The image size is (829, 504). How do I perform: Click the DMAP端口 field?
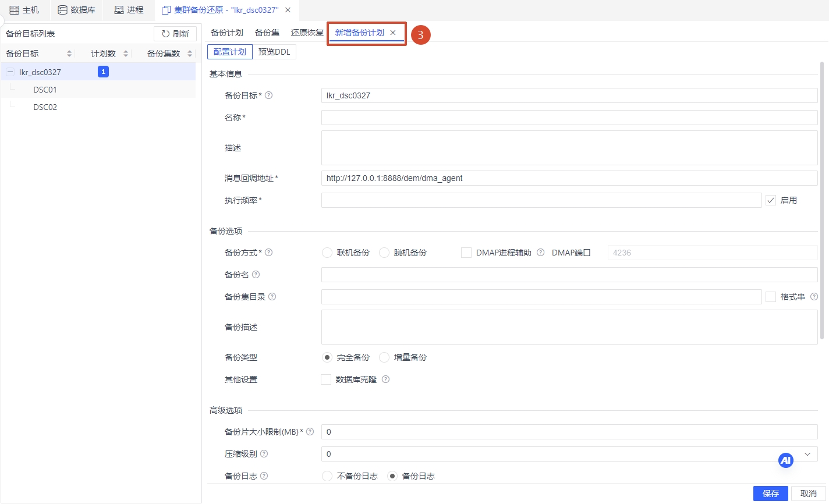coord(713,253)
